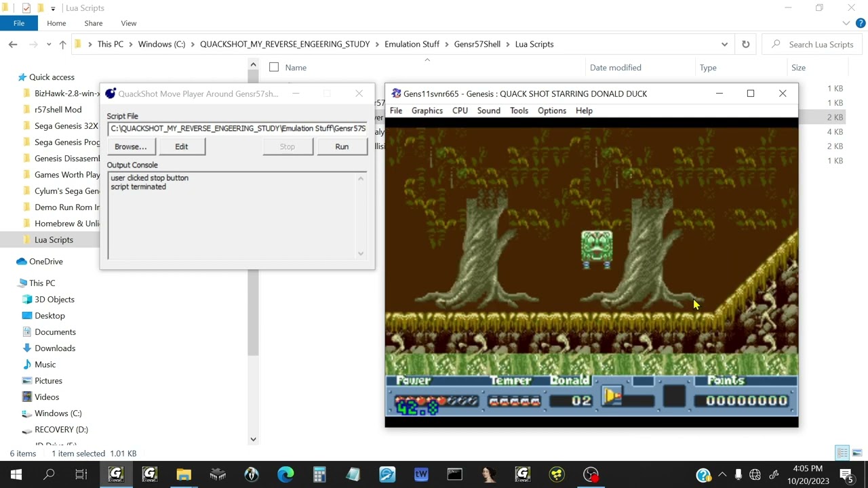Open Microsoft Edge from taskbar
Screen dimensions: 868x488
coord(285,474)
